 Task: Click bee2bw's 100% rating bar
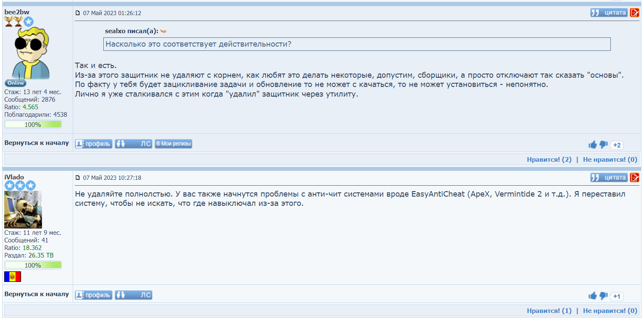click(x=33, y=124)
